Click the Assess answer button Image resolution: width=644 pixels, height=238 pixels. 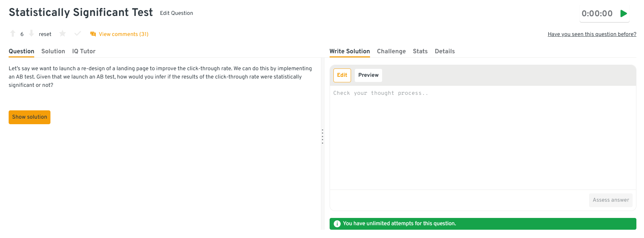pos(610,200)
